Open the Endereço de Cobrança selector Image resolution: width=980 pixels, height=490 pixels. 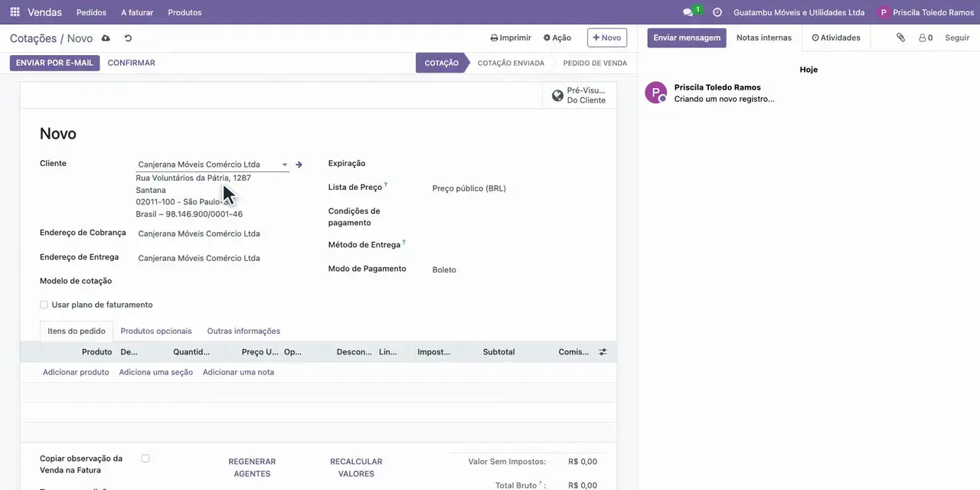pyautogui.click(x=213, y=234)
